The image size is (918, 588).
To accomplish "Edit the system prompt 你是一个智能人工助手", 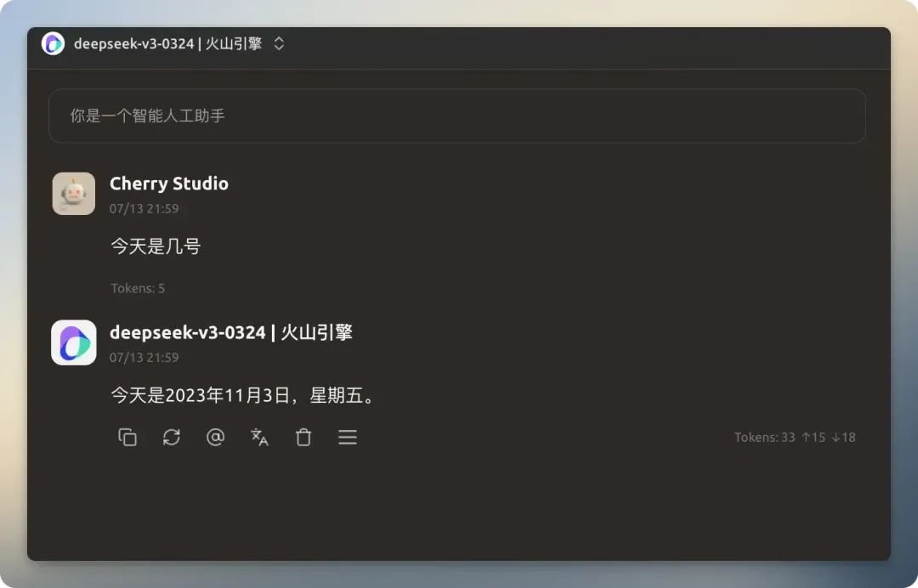I will 456,116.
